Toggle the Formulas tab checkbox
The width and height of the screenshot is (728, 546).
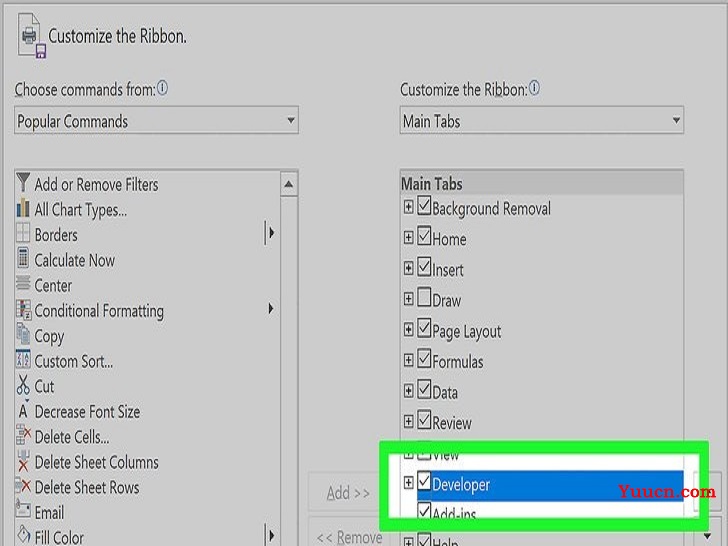click(424, 359)
